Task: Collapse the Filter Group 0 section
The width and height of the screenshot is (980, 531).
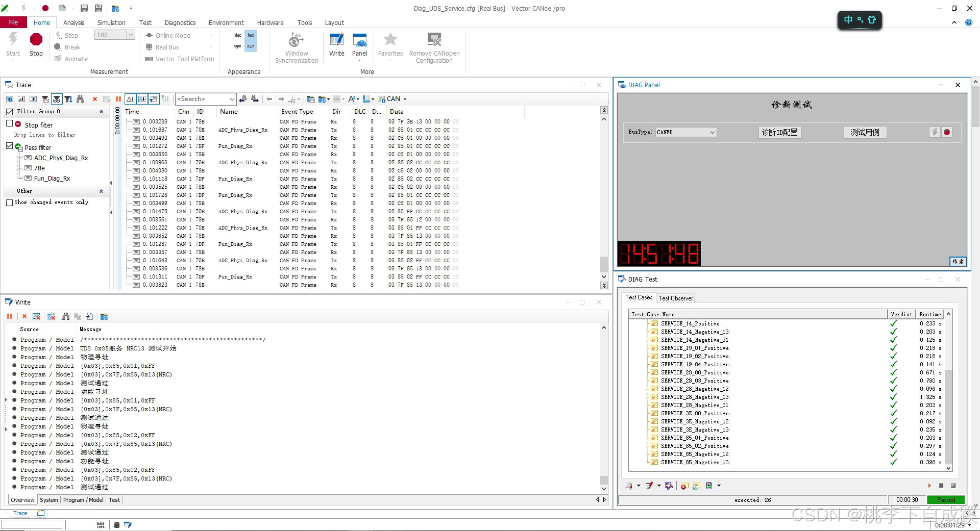Action: click(x=101, y=112)
